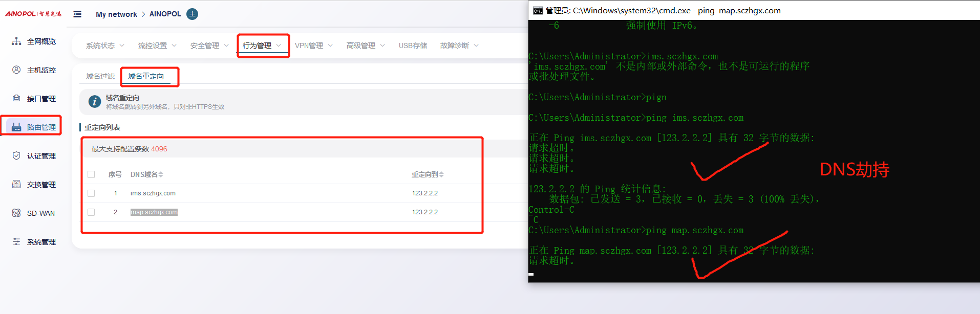Open 全网概览 network overview icon

pos(16,41)
